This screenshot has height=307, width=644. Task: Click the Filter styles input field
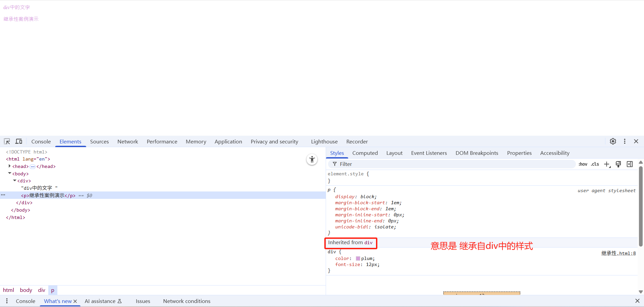(453, 164)
